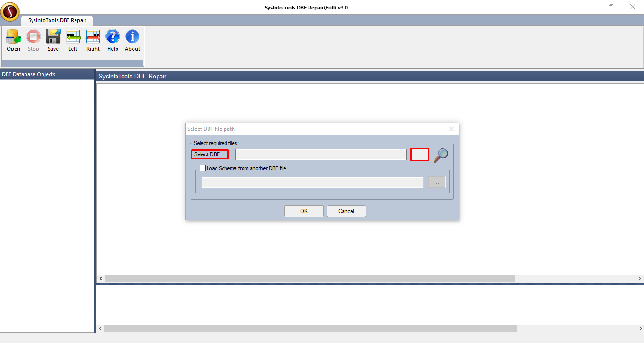The height and width of the screenshot is (343, 644).
Task: Restore down the DBF Repair application window
Action: [x=611, y=7]
